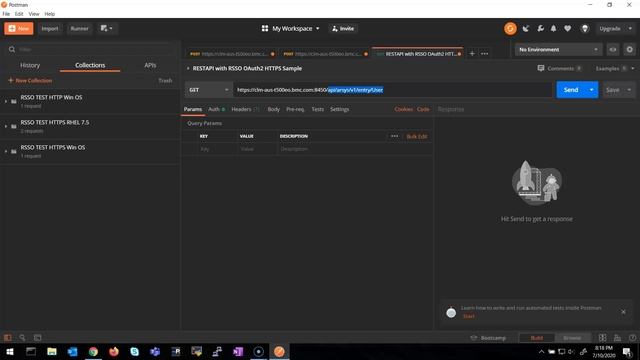This screenshot has width=640, height=360.
Task: Open OneNote from taskbar
Action: tap(238, 351)
